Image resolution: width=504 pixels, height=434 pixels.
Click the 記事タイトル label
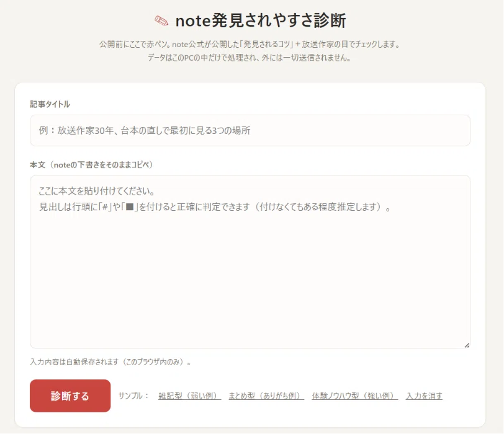(x=50, y=104)
